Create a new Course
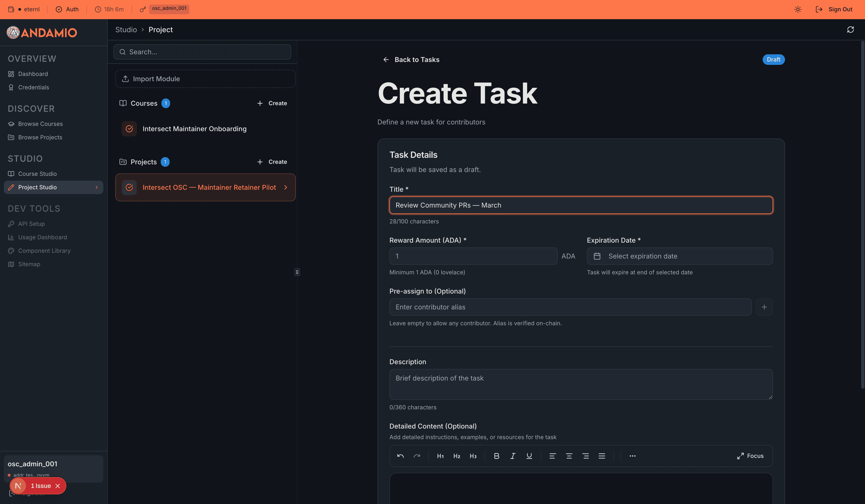The width and height of the screenshot is (865, 504). (272, 103)
